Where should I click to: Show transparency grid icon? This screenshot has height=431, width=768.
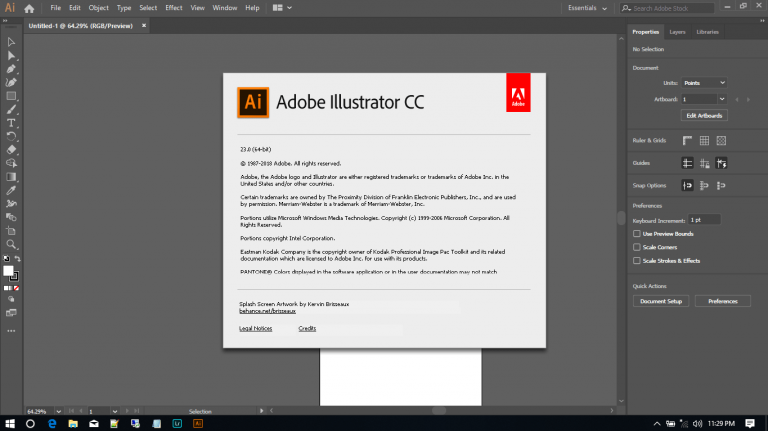(x=721, y=141)
